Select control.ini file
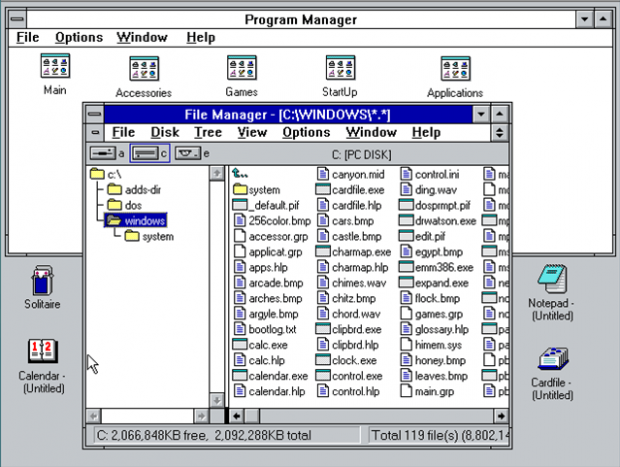 (x=429, y=174)
